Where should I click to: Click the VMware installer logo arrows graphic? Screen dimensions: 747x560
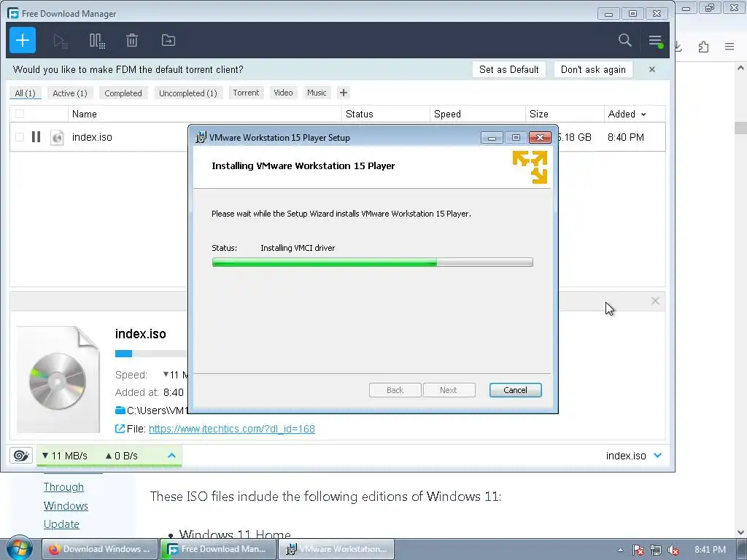[x=530, y=167]
